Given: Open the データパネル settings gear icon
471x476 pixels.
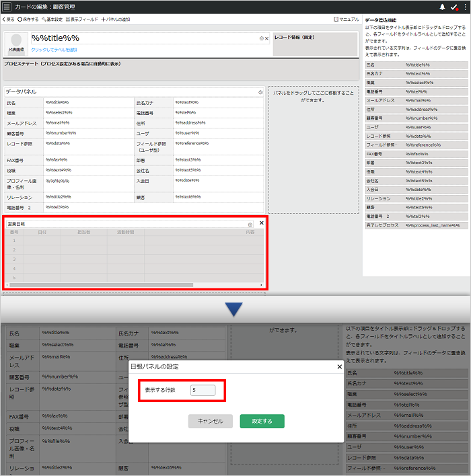Looking at the screenshot, I should (260, 92).
